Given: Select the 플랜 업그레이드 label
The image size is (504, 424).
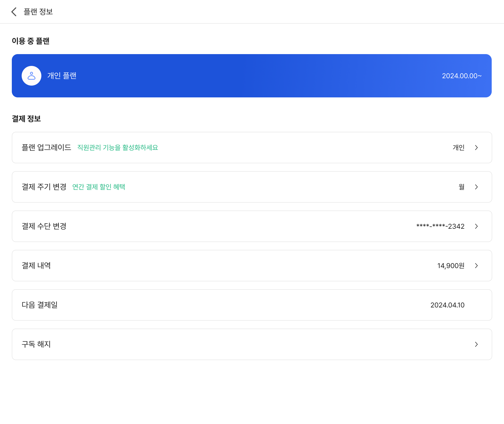Looking at the screenshot, I should point(47,148).
